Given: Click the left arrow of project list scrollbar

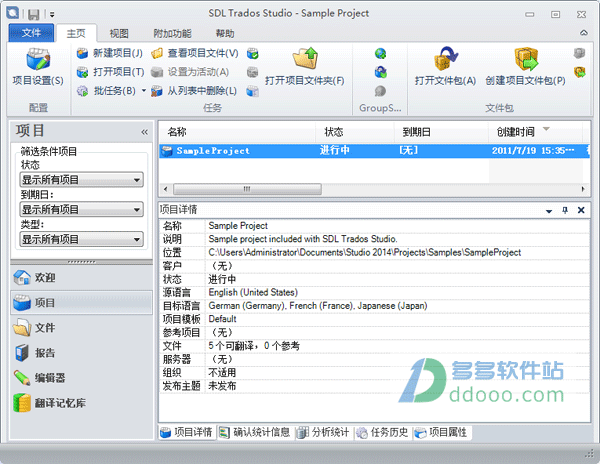Looking at the screenshot, I should click(x=165, y=189).
